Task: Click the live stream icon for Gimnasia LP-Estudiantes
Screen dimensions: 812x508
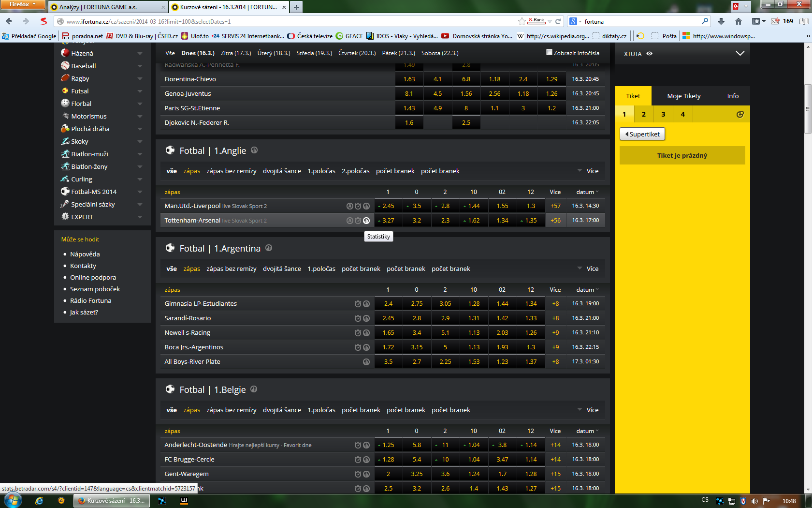Action: click(358, 304)
